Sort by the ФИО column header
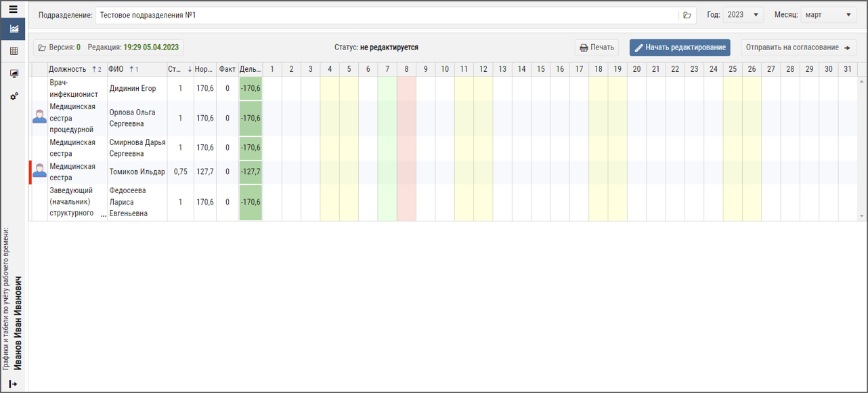Screen dimensions: 868x393 pyautogui.click(x=116, y=69)
